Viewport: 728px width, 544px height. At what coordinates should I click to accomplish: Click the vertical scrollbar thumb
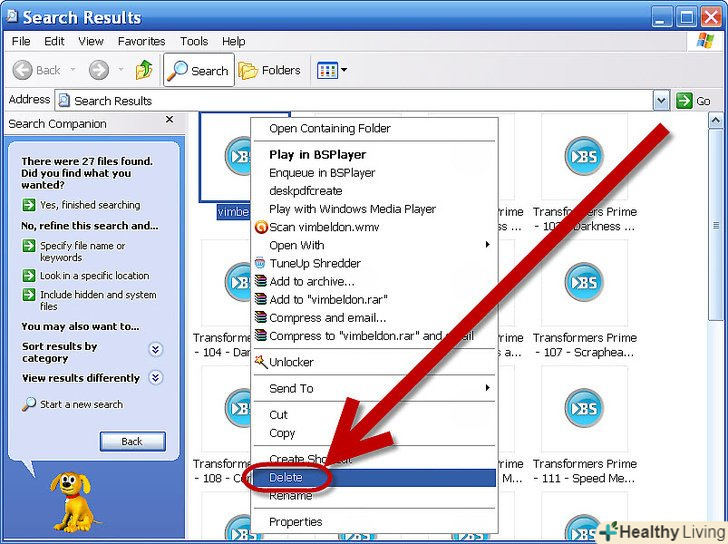click(x=715, y=225)
